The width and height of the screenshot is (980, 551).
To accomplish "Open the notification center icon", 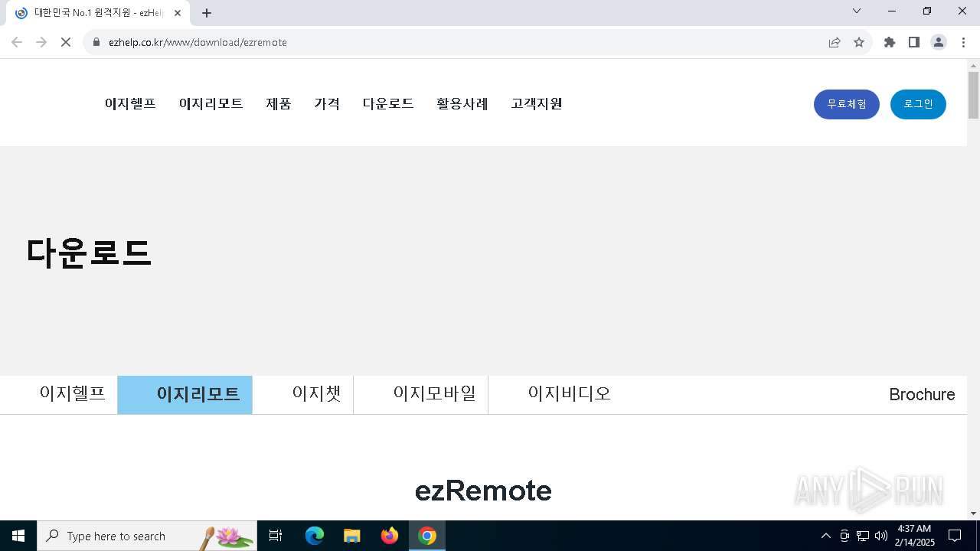I will click(955, 536).
